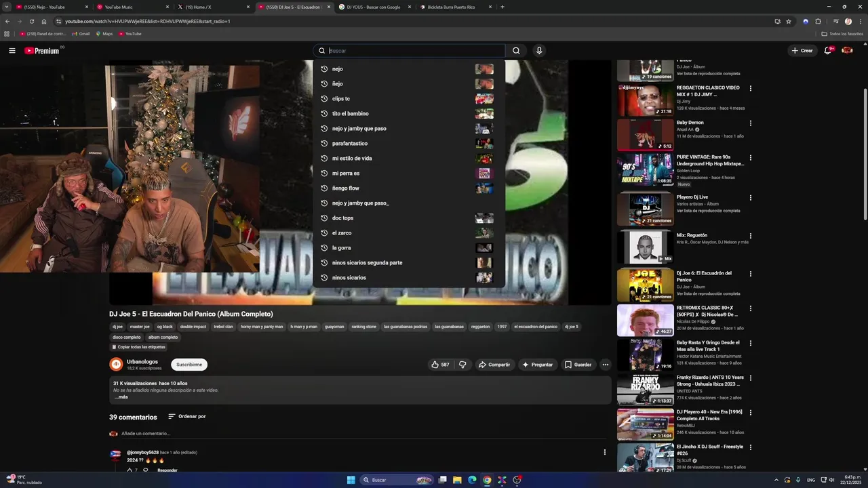Select the 'trebol clan' tag chip
868x488 pixels.
(223, 327)
